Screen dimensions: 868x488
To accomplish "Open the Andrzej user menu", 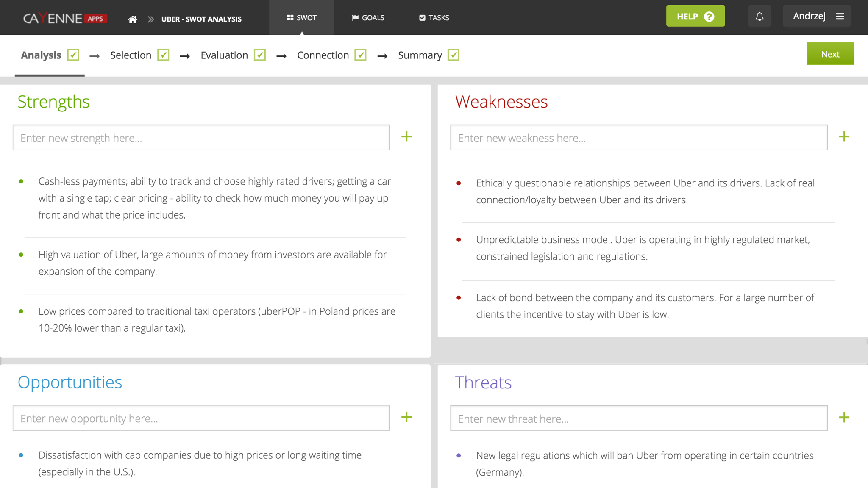I will click(817, 16).
